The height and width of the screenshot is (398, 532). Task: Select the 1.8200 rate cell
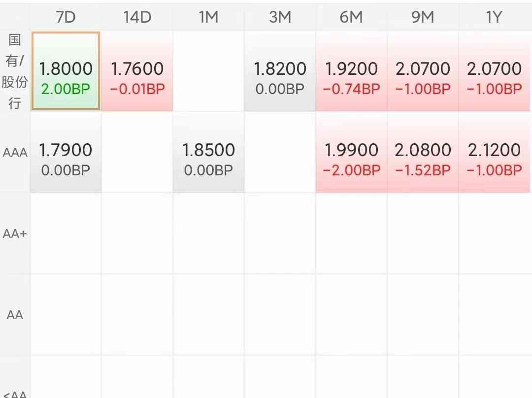(x=280, y=71)
